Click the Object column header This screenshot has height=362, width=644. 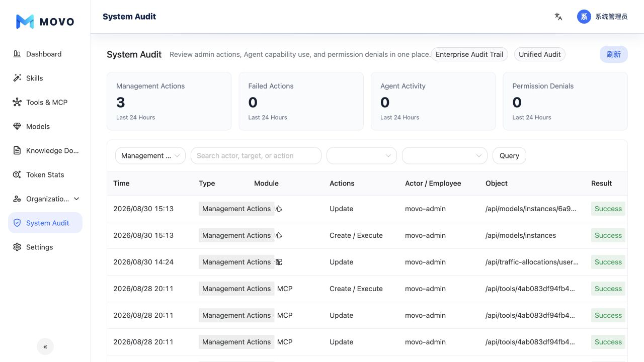[497, 184]
